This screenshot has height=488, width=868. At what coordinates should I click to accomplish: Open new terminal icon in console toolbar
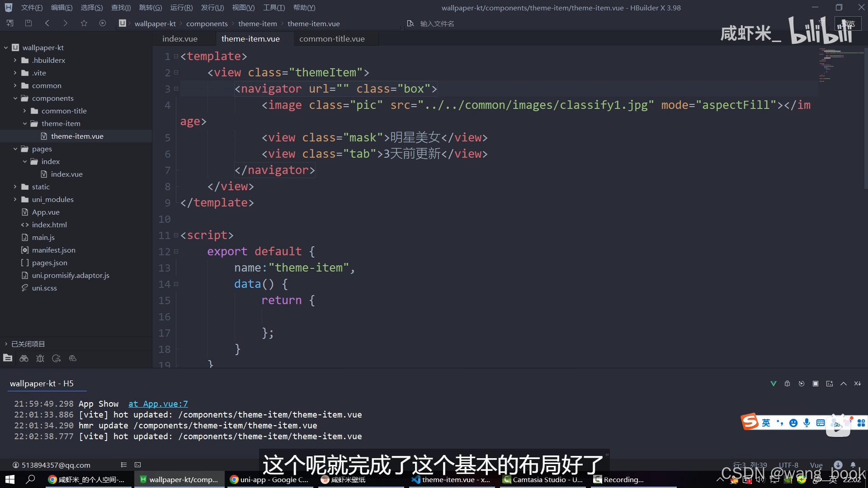point(830,384)
